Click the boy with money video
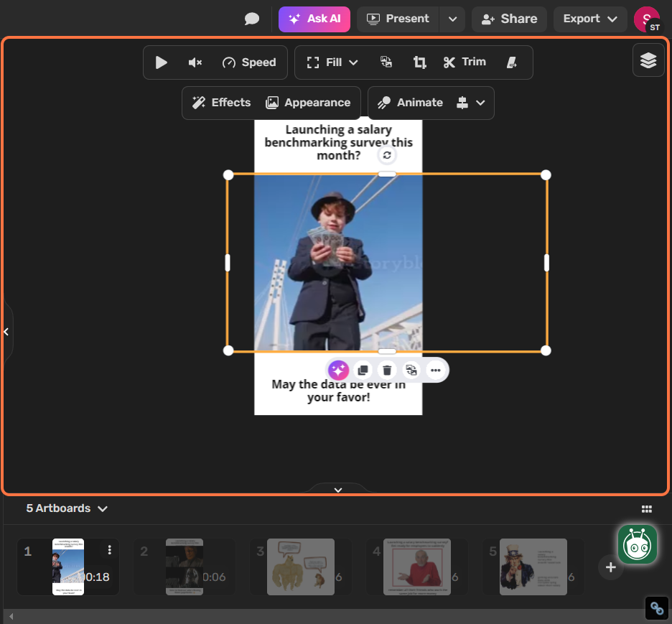Viewport: 672px width, 624px height. pos(338,262)
